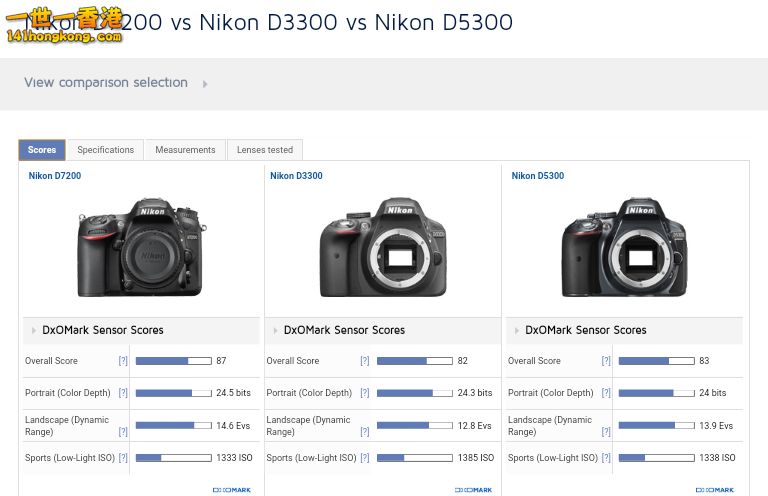This screenshot has height=496, width=768.
Task: Select the value 1338 ISO
Action: tap(717, 458)
